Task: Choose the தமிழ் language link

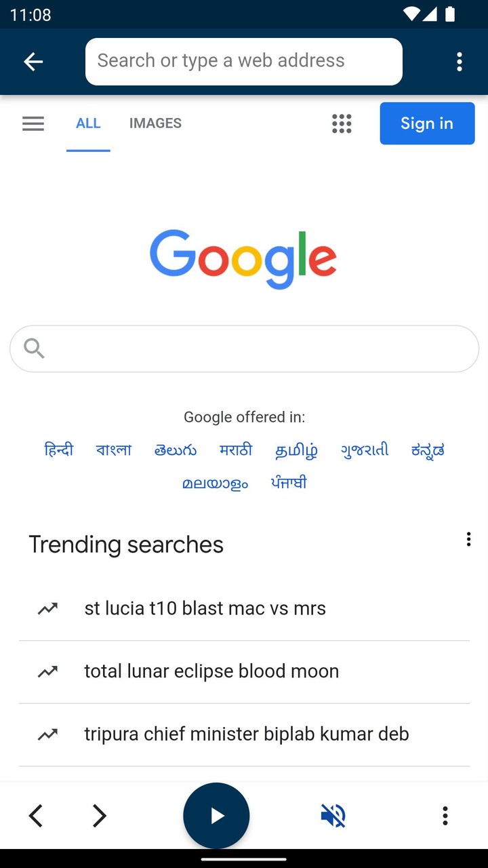Action: click(x=296, y=450)
